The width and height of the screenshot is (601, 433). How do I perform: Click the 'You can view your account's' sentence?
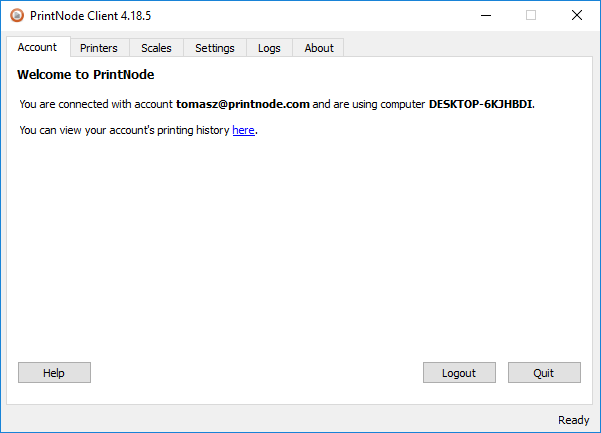click(138, 130)
